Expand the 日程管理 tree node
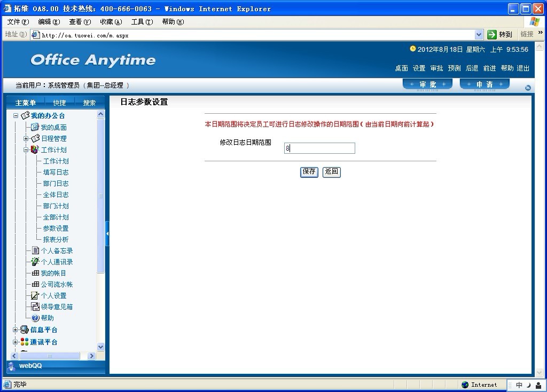547x392 pixels. coord(26,139)
